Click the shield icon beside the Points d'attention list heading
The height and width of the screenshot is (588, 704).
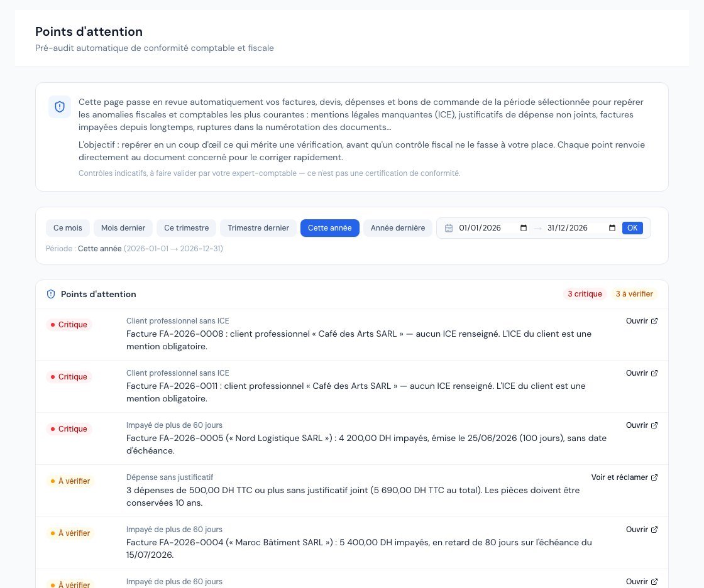[x=51, y=294]
